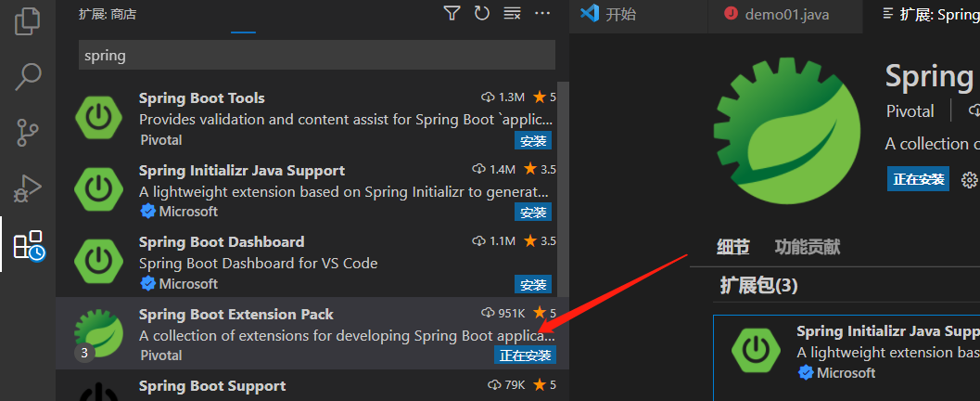The height and width of the screenshot is (401, 980).
Task: Click the Spring Boot Tools extension icon
Action: (98, 117)
